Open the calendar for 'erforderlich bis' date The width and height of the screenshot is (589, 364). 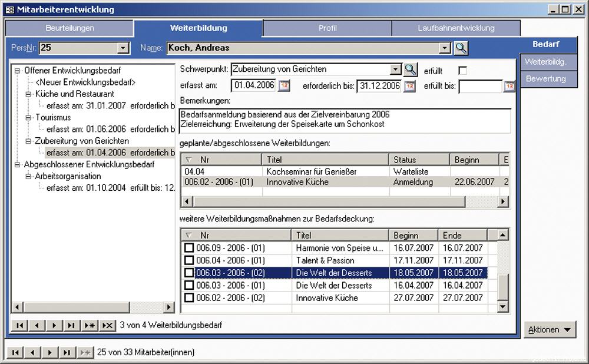point(409,86)
